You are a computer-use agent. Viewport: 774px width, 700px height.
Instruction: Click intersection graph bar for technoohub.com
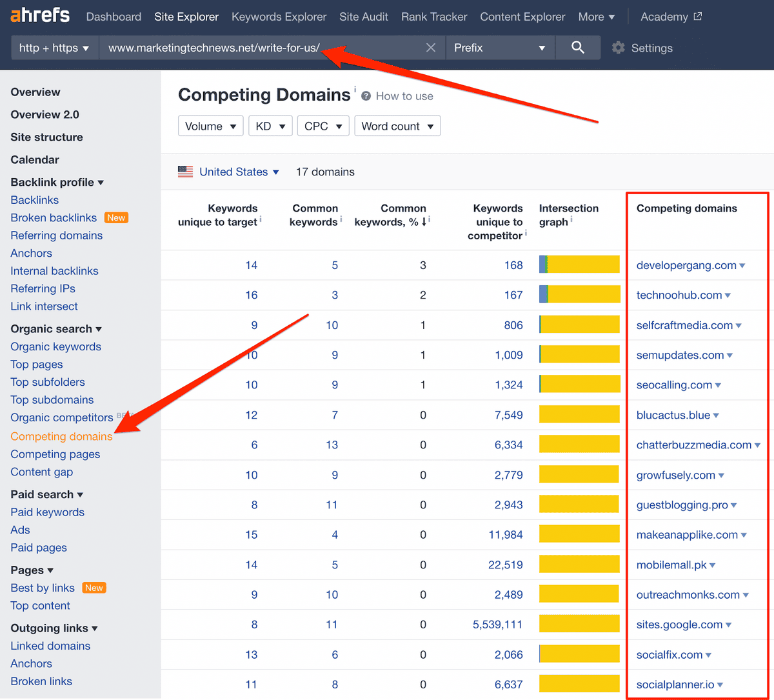click(x=579, y=295)
